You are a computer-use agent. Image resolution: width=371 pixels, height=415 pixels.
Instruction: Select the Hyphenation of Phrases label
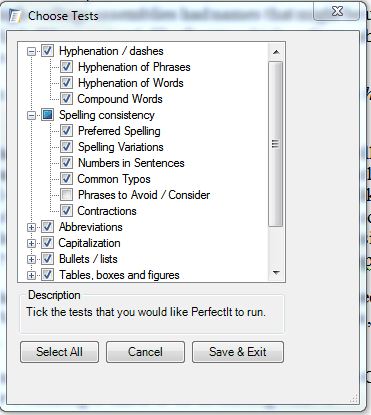(134, 67)
